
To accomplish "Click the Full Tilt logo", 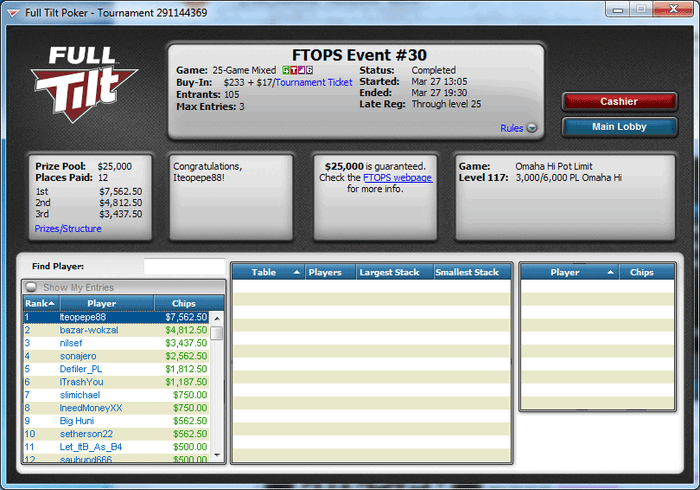I will [83, 84].
